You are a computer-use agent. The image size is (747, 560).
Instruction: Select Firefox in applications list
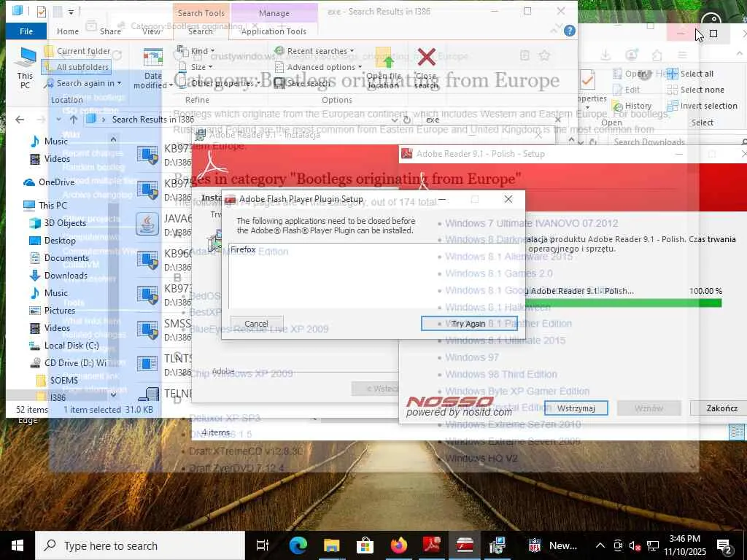[243, 249]
